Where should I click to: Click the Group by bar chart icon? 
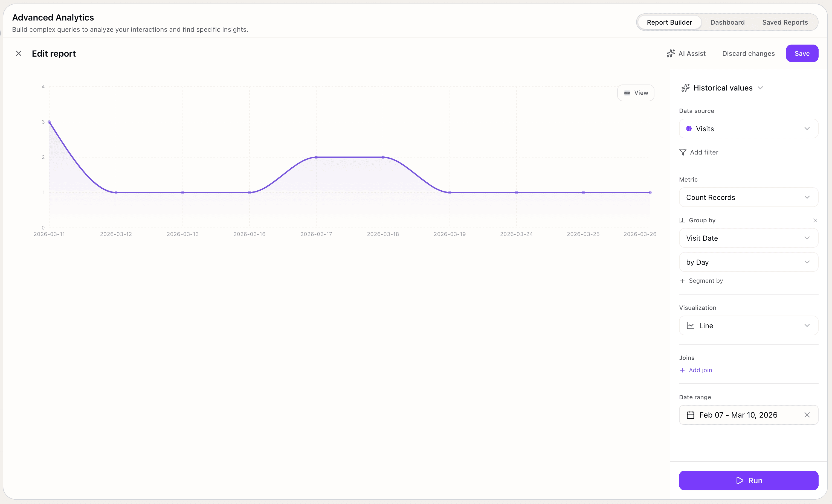[682, 220]
